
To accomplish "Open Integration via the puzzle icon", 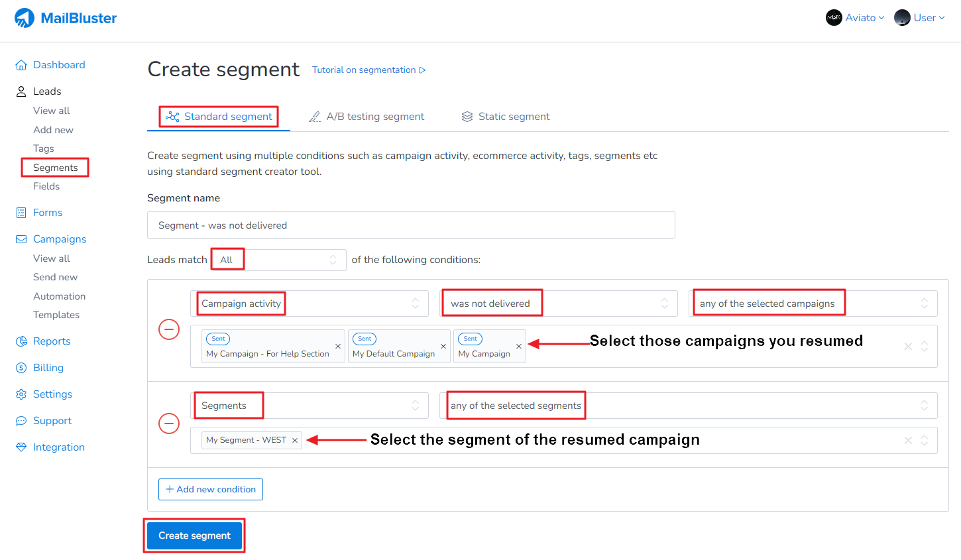I will coord(21,447).
